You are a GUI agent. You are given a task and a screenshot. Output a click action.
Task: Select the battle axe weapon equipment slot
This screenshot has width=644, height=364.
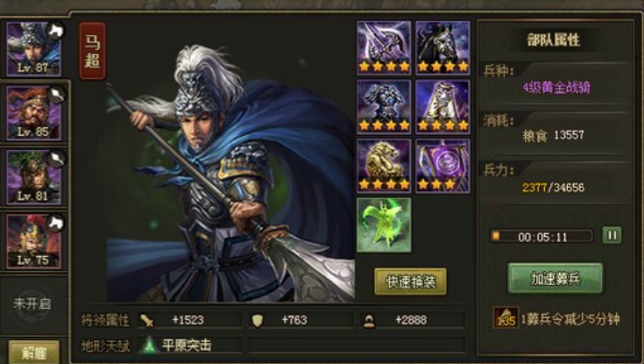coord(384,47)
